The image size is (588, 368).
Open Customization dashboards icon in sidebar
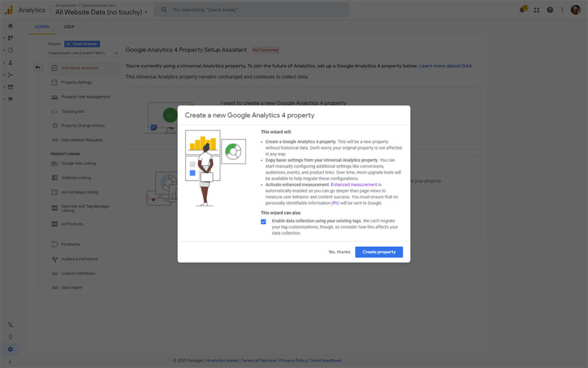(x=10, y=38)
